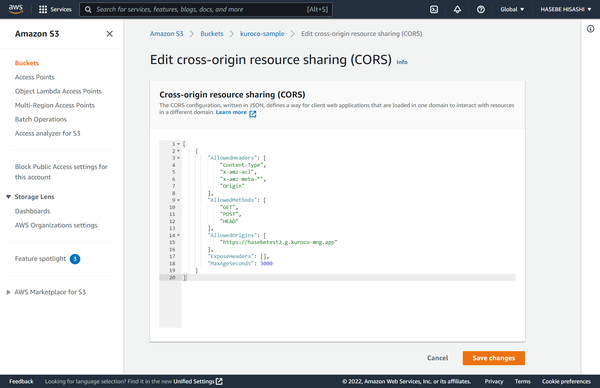600x388 pixels.
Task: Open Batch Operations
Action: (41, 119)
